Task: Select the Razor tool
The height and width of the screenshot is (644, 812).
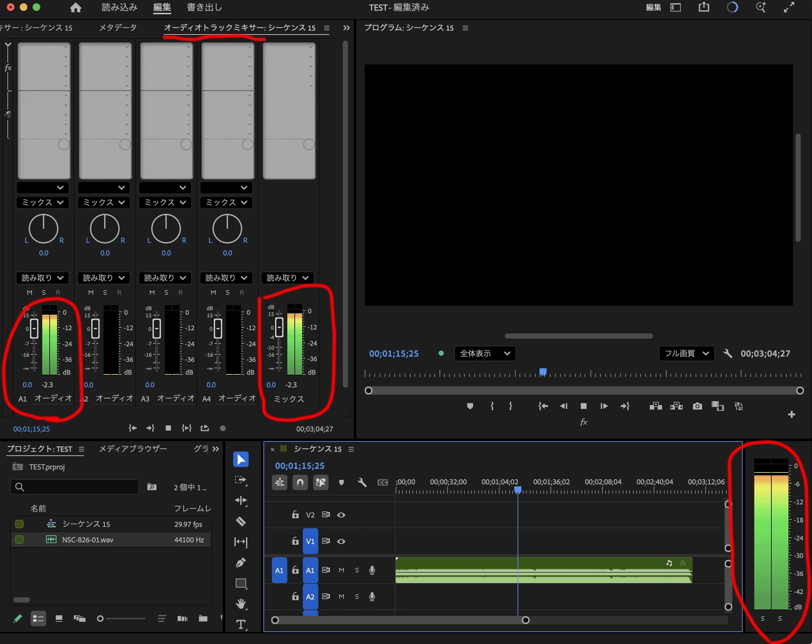Action: coord(241,521)
